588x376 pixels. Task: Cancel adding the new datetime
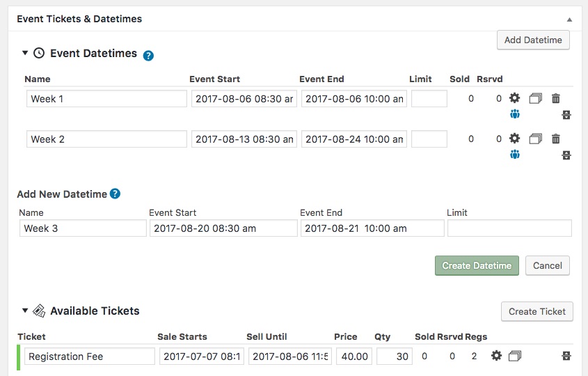[548, 265]
